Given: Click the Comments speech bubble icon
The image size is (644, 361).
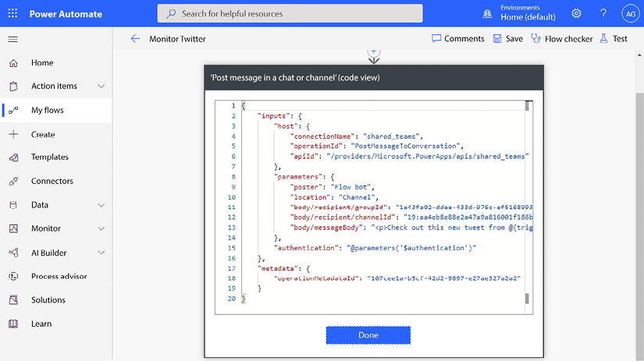Looking at the screenshot, I should 436,38.
